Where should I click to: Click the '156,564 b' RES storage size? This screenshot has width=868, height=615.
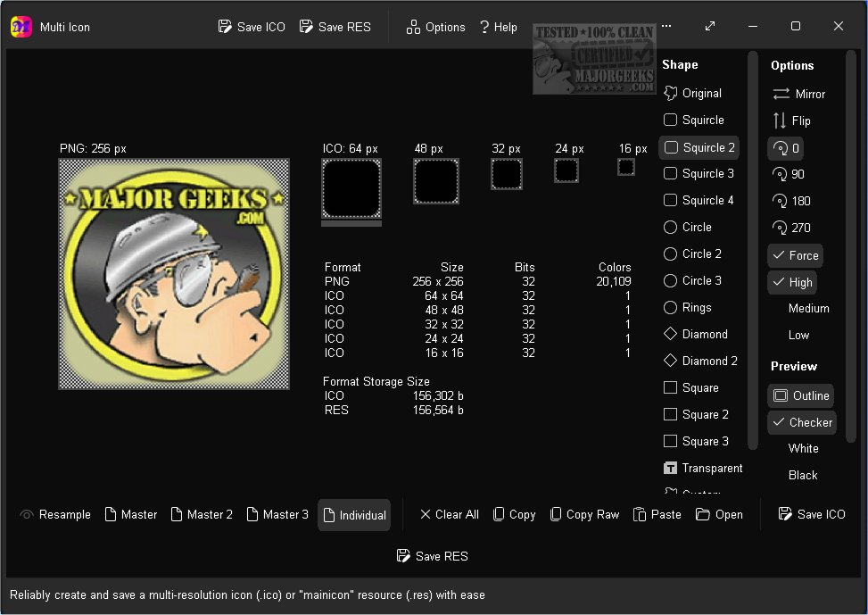click(x=438, y=410)
